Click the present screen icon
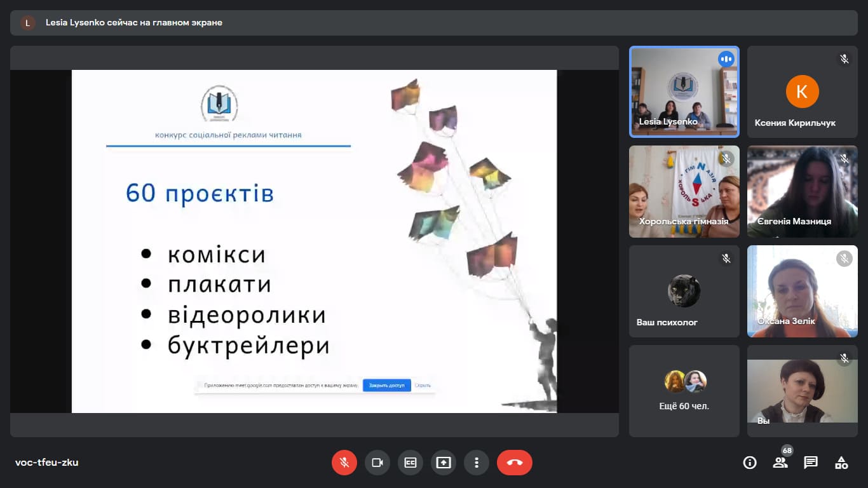The image size is (868, 488). click(x=444, y=463)
